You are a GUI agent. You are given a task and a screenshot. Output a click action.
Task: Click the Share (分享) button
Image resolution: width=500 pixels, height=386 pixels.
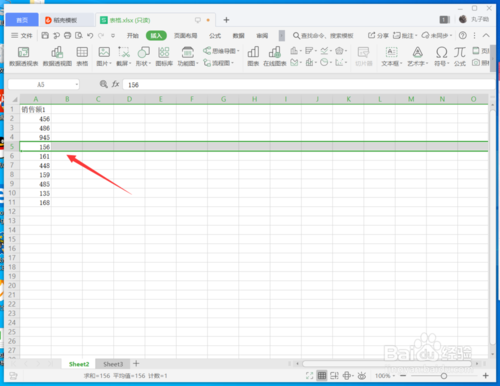378,35
